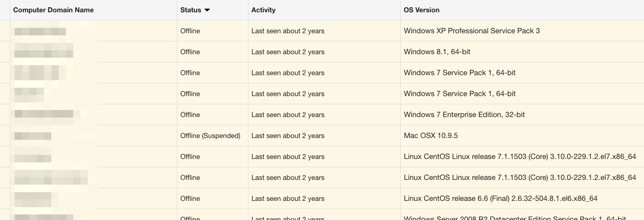Click the Status column sort arrow

coord(207,10)
